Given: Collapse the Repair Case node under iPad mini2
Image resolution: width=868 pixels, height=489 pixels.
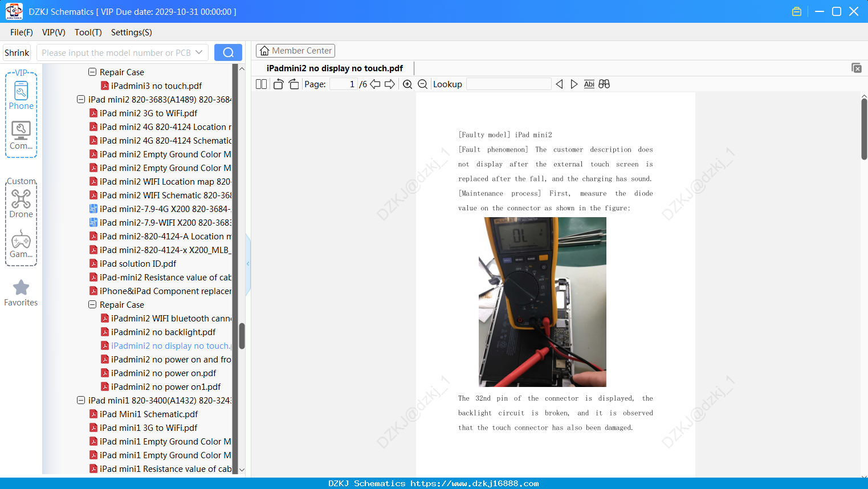Looking at the screenshot, I should pos(92,304).
